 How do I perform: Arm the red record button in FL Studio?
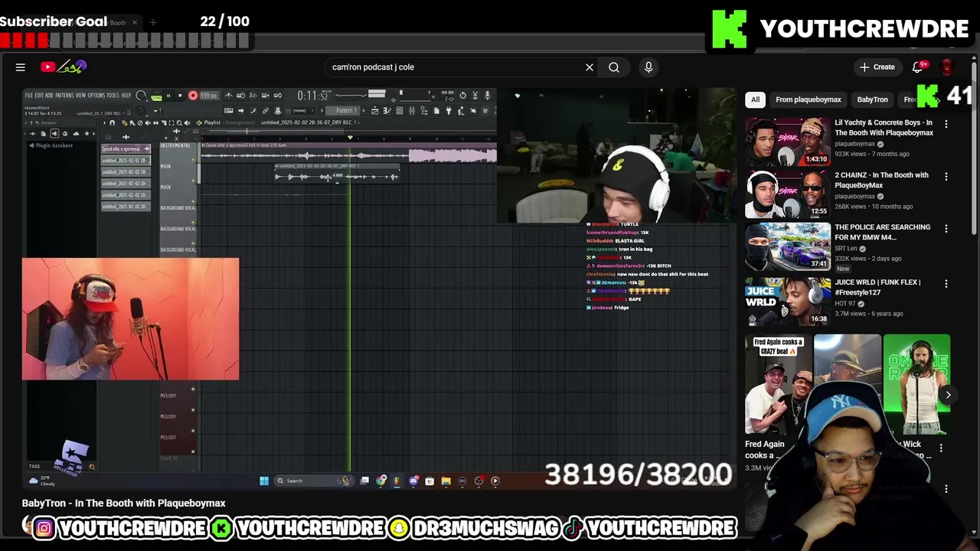(x=193, y=96)
